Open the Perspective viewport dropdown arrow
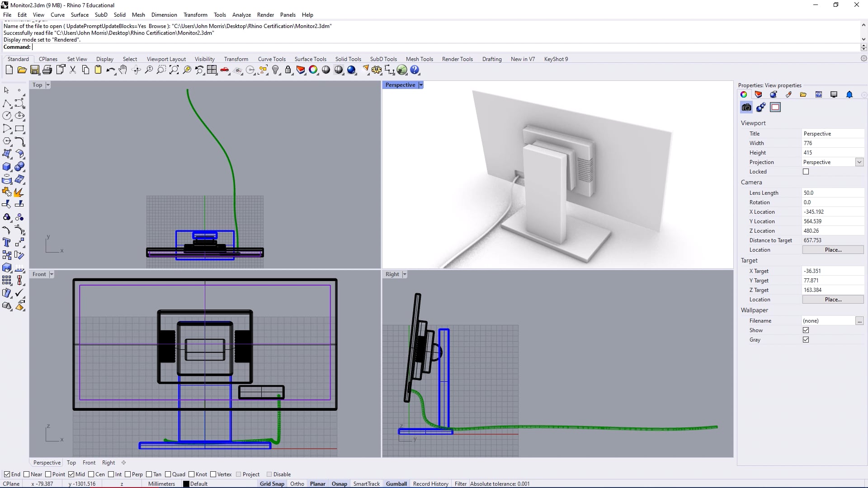Viewport: 868px width, 488px height. coord(421,85)
